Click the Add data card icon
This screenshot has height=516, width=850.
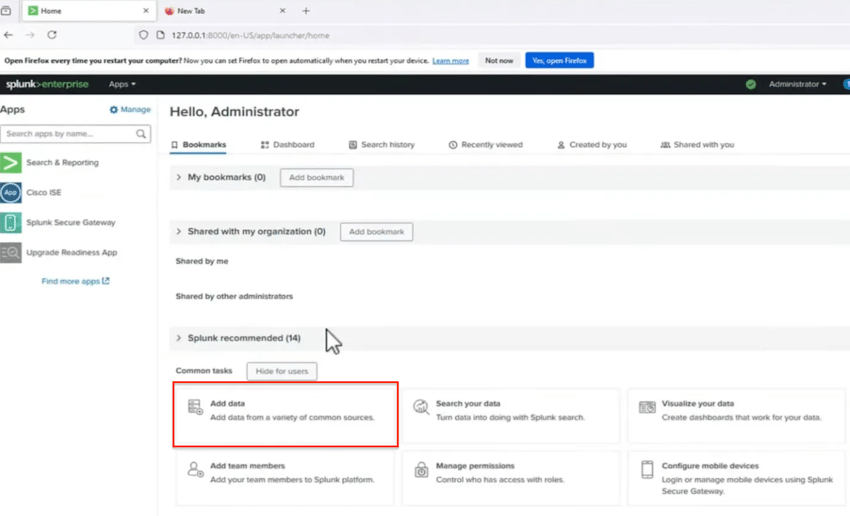pyautogui.click(x=195, y=407)
